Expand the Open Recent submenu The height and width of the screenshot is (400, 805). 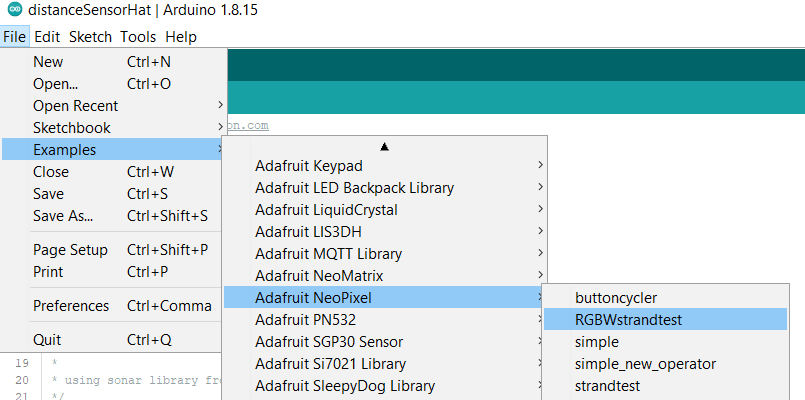pyautogui.click(x=114, y=106)
